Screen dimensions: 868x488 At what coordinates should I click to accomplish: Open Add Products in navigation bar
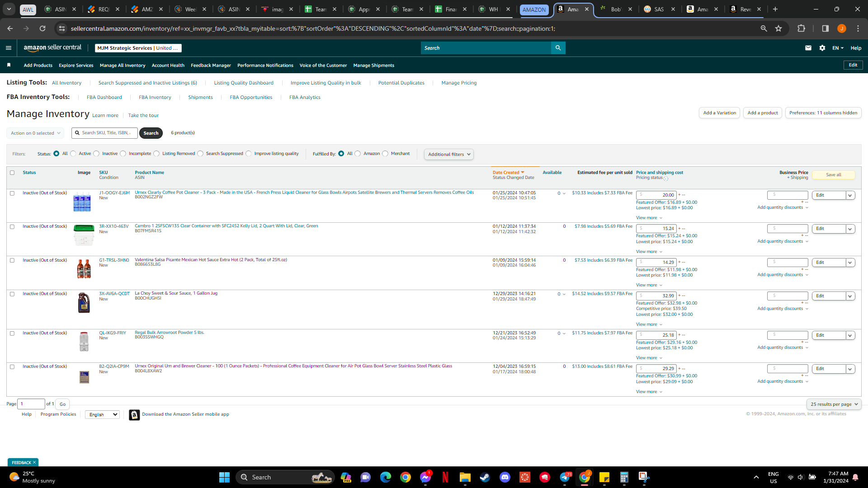tap(38, 66)
